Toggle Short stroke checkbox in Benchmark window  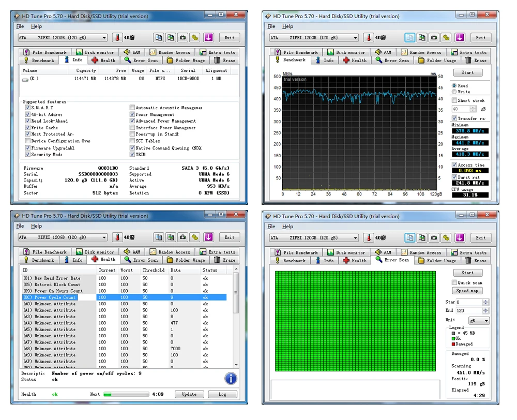coord(454,100)
